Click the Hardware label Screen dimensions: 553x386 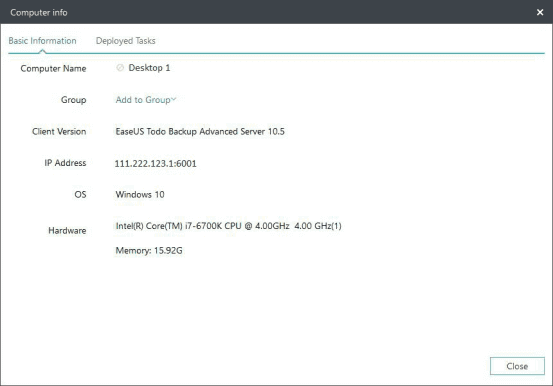(67, 230)
